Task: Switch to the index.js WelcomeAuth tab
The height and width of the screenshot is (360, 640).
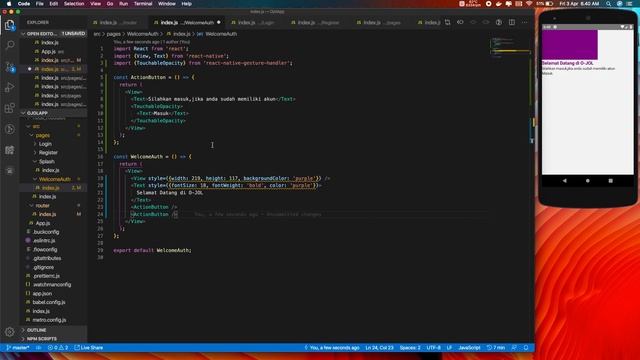Action: click(x=187, y=22)
